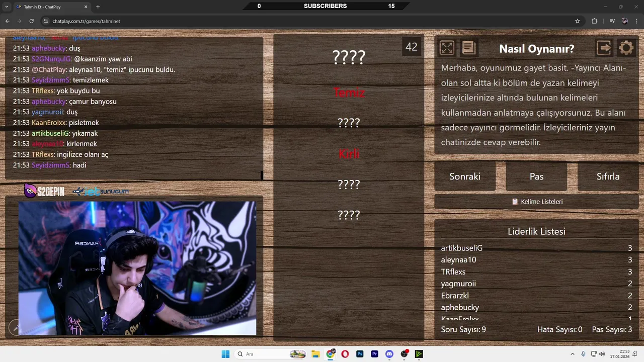Click the Hata Sayısı: 0 counter
Image resolution: width=644 pixels, height=362 pixels.
[x=559, y=330]
